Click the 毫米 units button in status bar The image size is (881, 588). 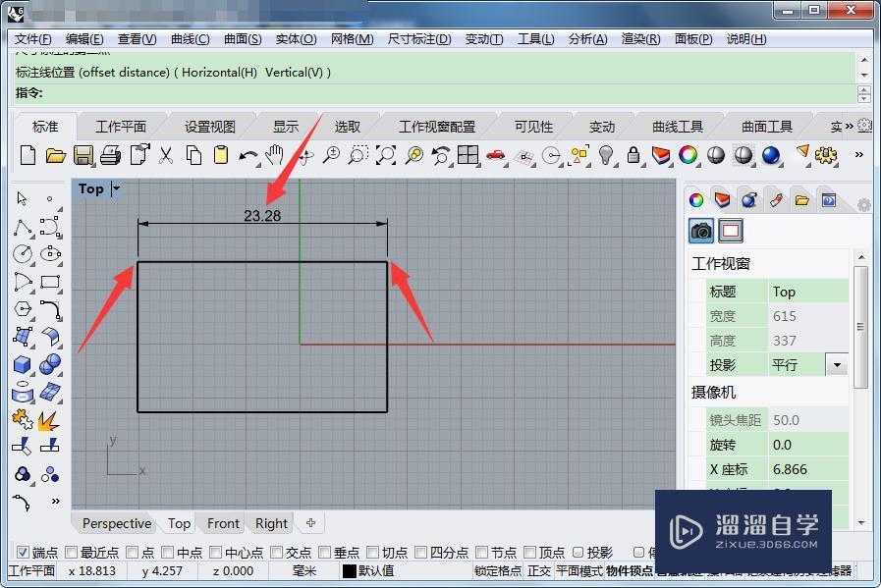pos(303,571)
